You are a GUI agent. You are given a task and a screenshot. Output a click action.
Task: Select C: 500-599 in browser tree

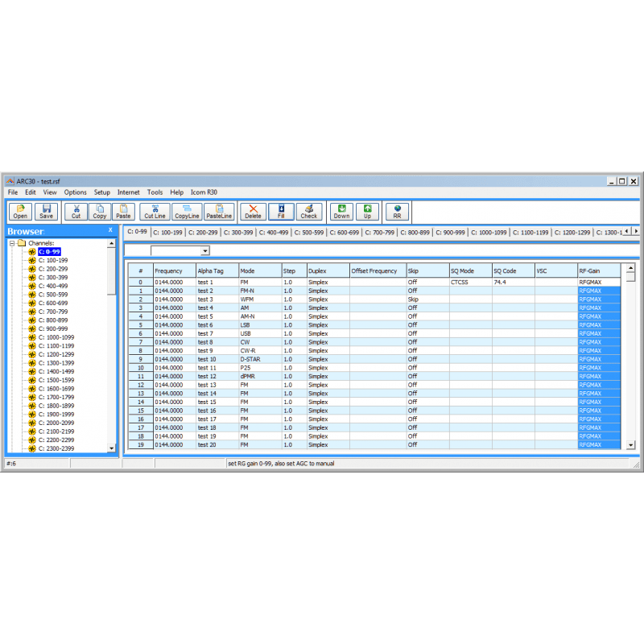53,295
